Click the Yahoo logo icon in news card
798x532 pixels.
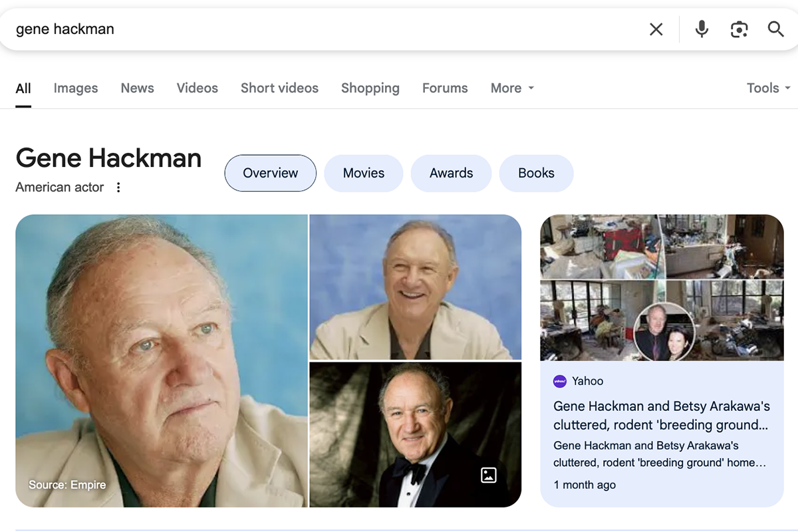pos(560,381)
